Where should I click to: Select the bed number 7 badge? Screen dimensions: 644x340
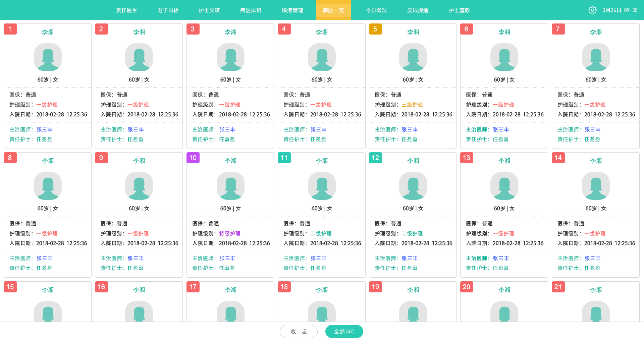pos(558,29)
